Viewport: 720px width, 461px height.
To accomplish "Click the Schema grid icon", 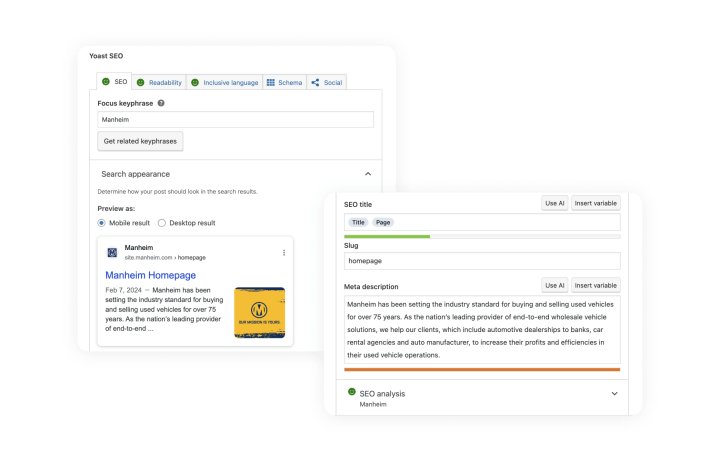I will (270, 83).
